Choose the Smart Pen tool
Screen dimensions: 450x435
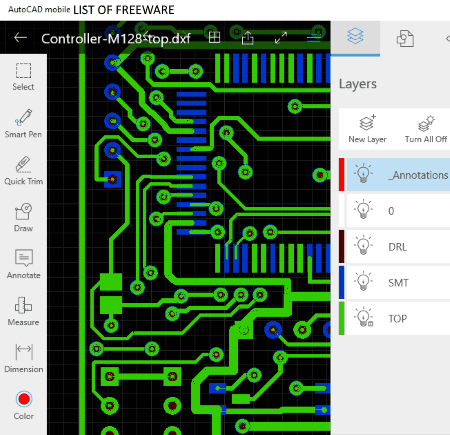point(23,124)
